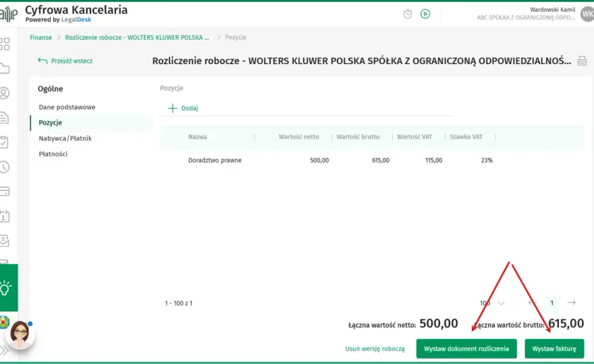The height and width of the screenshot is (364, 594).
Task: Open the dashboard grid icon in sidebar
Action: click(x=5, y=44)
